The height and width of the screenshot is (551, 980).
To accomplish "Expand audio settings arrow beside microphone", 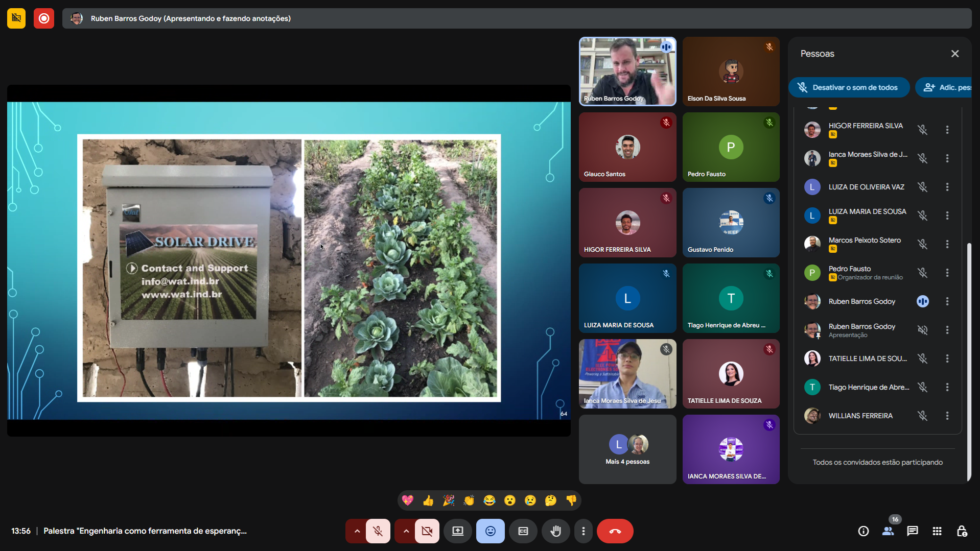I will click(x=357, y=531).
